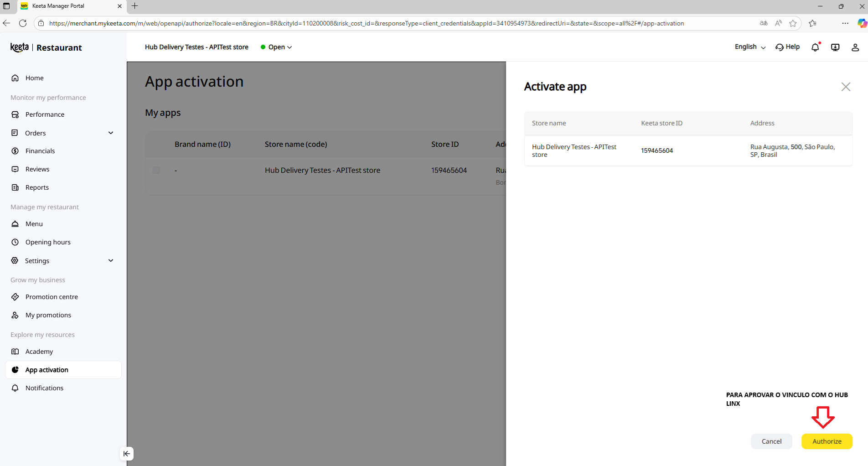Open the English language dropdown
This screenshot has height=466, width=868.
point(750,47)
